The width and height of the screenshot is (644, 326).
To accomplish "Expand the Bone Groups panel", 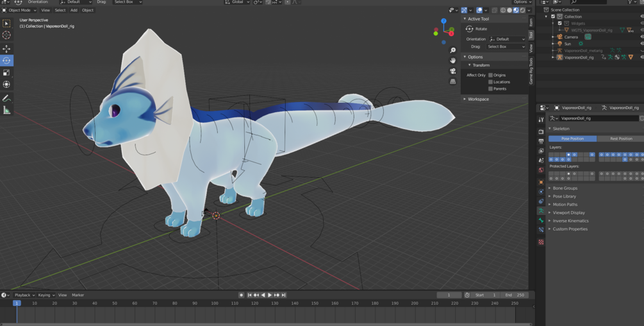I will (565, 188).
